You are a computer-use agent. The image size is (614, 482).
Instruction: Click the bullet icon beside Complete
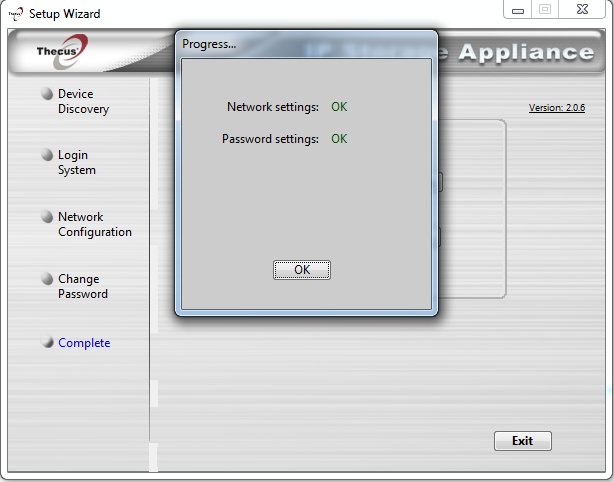pos(46,343)
